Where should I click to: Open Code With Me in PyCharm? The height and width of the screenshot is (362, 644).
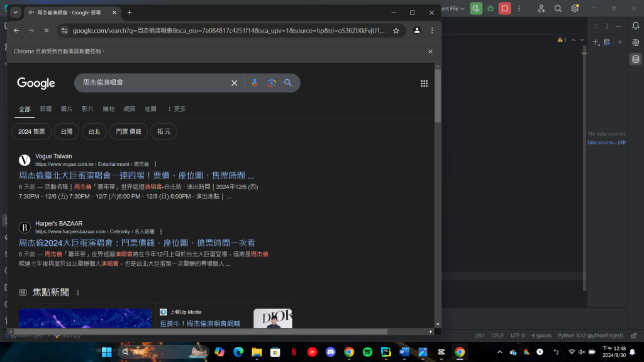(541, 8)
